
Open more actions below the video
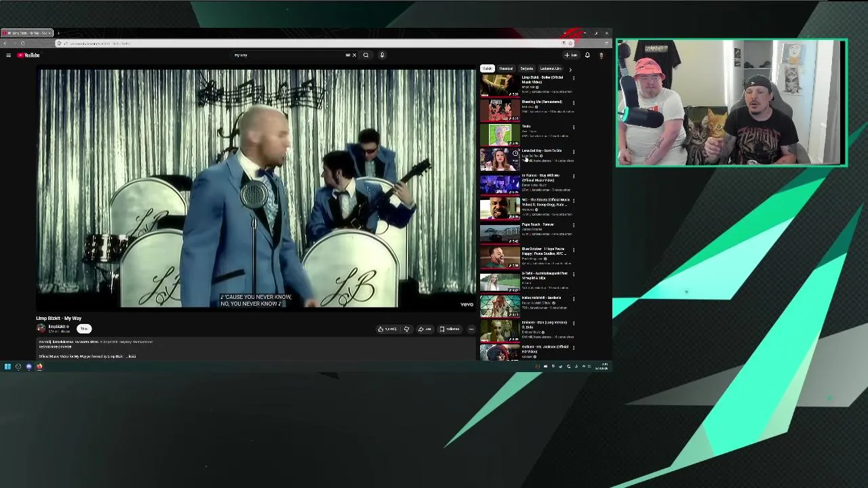471,329
